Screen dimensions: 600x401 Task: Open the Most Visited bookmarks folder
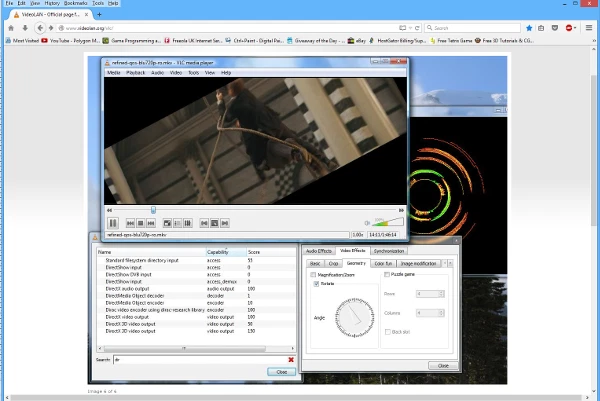click(x=22, y=41)
